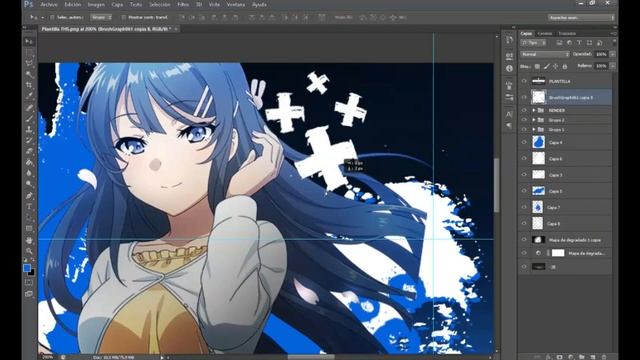Open the Imagen menu
The width and height of the screenshot is (640, 360).
96,4
